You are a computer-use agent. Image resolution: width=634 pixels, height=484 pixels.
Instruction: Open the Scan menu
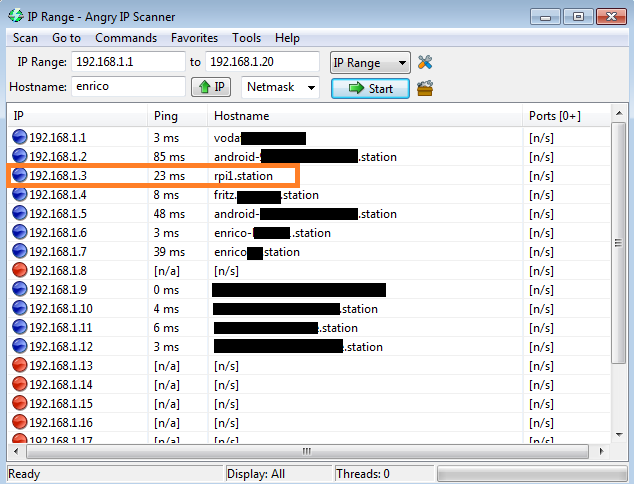25,38
